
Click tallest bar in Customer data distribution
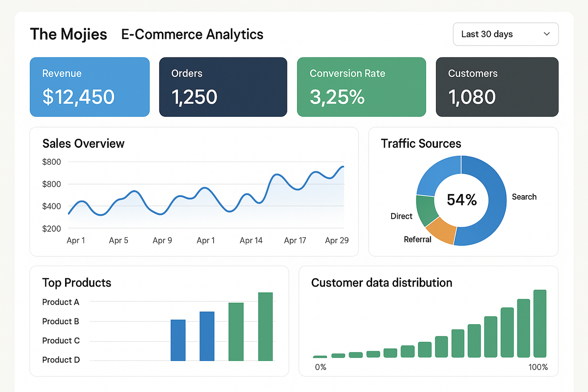point(540,324)
